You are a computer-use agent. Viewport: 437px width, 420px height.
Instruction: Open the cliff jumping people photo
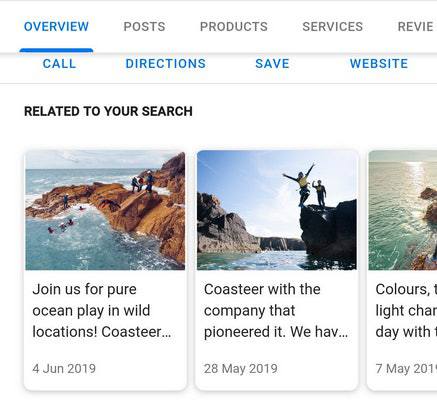pyautogui.click(x=277, y=210)
